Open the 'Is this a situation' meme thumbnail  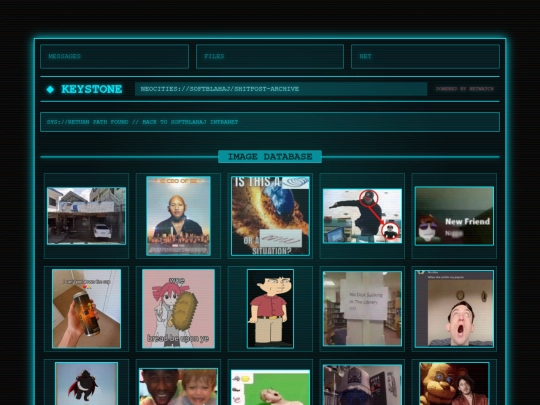click(x=270, y=216)
